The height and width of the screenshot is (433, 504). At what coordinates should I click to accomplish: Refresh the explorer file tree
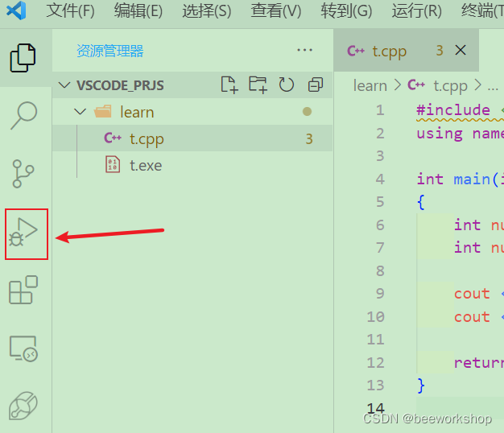[x=287, y=85]
